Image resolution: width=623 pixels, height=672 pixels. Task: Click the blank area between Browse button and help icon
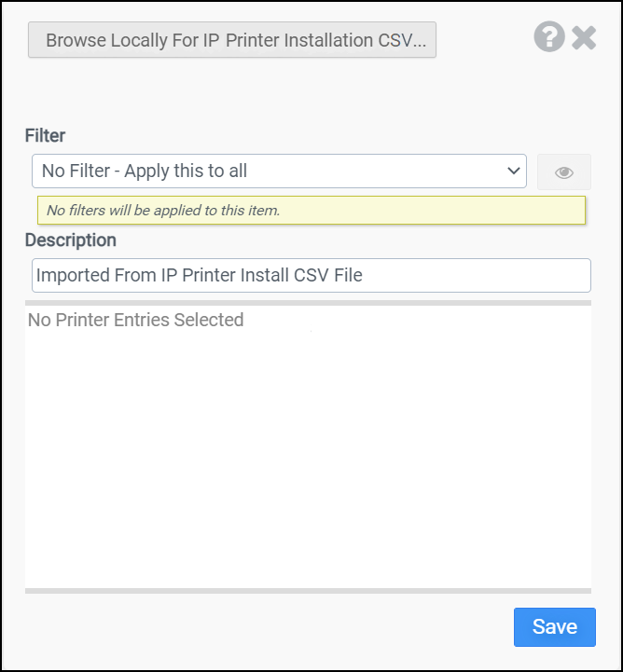[x=484, y=41]
